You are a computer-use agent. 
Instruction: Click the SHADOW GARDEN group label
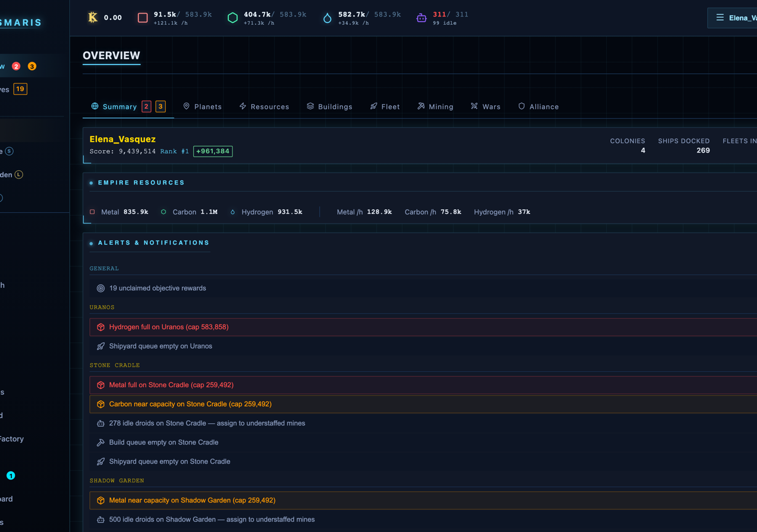pyautogui.click(x=117, y=481)
